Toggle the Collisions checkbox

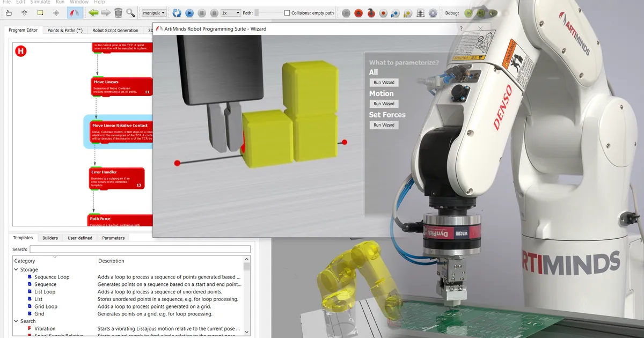(x=287, y=13)
